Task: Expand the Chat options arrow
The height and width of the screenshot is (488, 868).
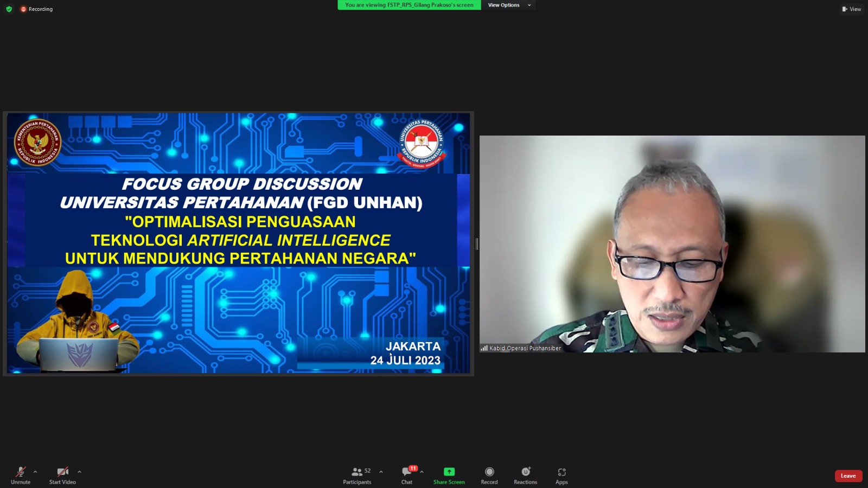Action: (x=422, y=472)
